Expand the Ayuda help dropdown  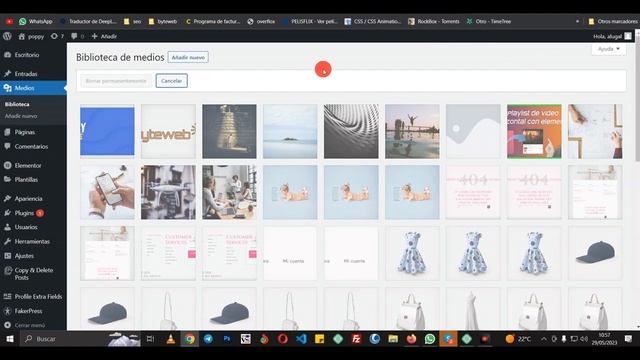coord(609,49)
